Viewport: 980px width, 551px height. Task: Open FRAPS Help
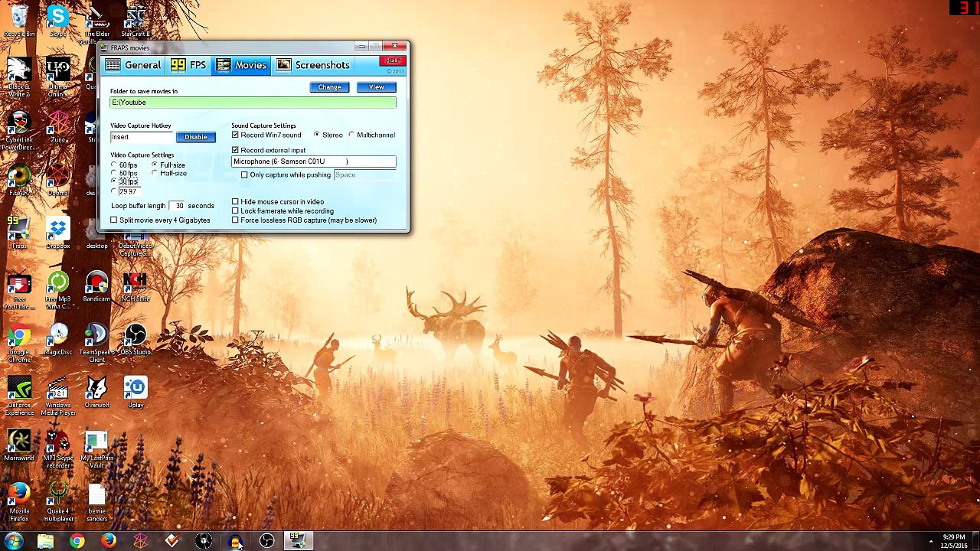tap(394, 60)
